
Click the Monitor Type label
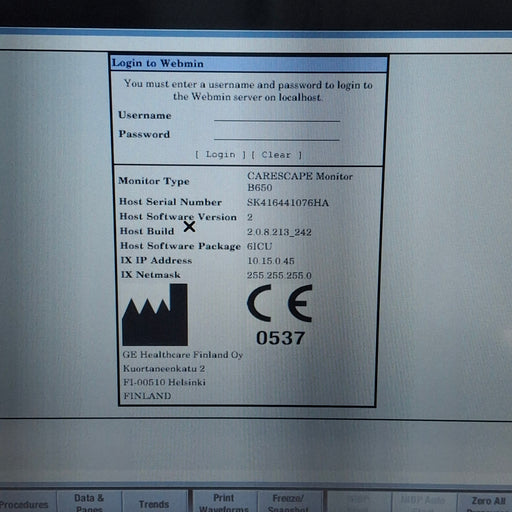click(x=154, y=181)
